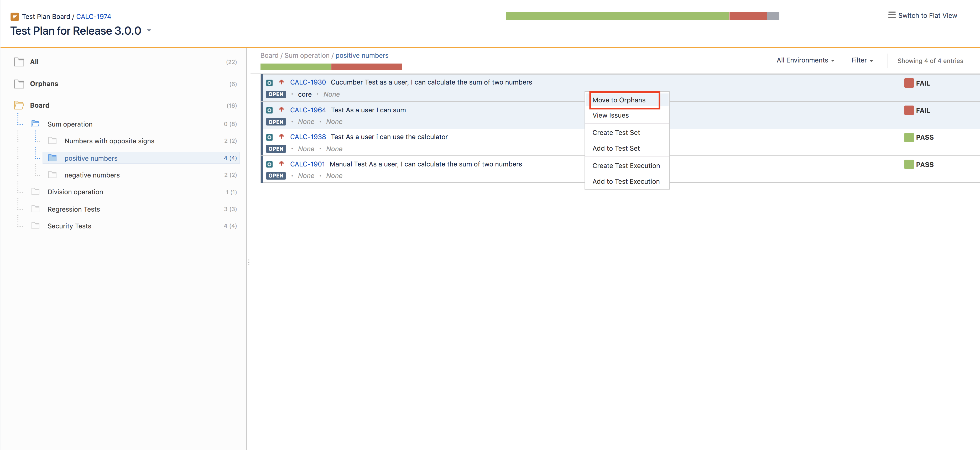Click the test type icon for CALC-1901
Screen dimensions: 980x450
pyautogui.click(x=269, y=164)
